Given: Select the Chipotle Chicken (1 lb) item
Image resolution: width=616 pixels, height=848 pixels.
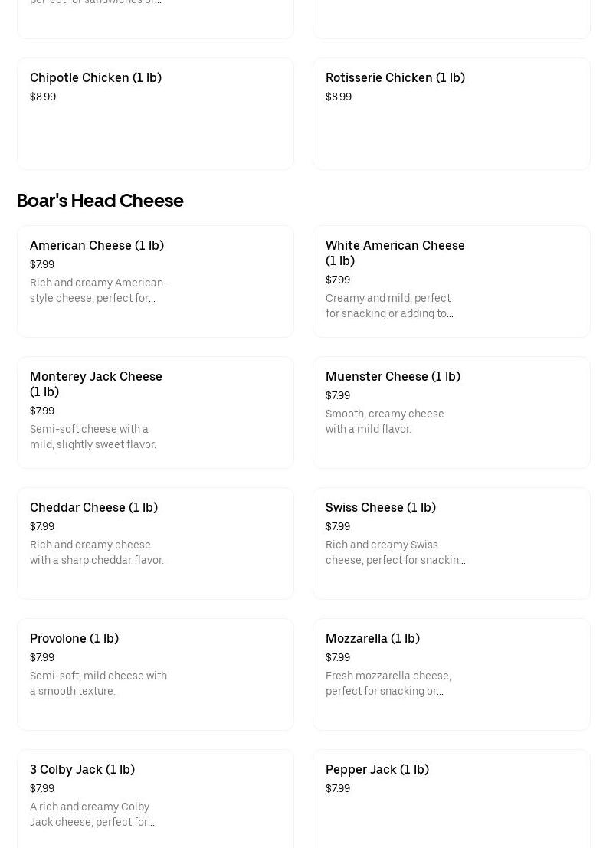Looking at the screenshot, I should pyautogui.click(x=155, y=113).
